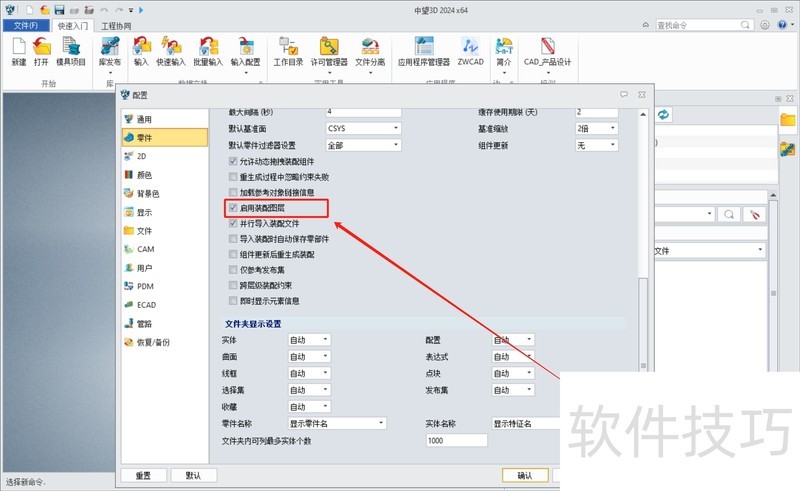This screenshot has height=491, width=800.
Task: Select 颜色 color category in config list
Action: tap(165, 175)
